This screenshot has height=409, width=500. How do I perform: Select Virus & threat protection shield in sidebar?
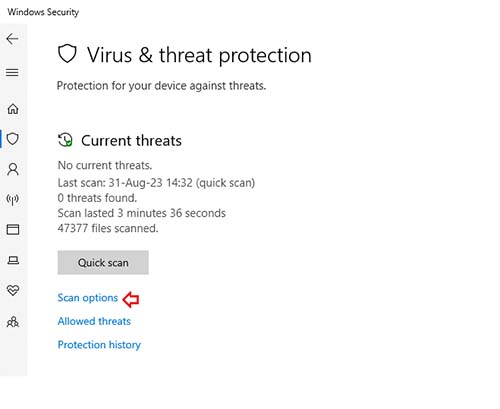[13, 139]
